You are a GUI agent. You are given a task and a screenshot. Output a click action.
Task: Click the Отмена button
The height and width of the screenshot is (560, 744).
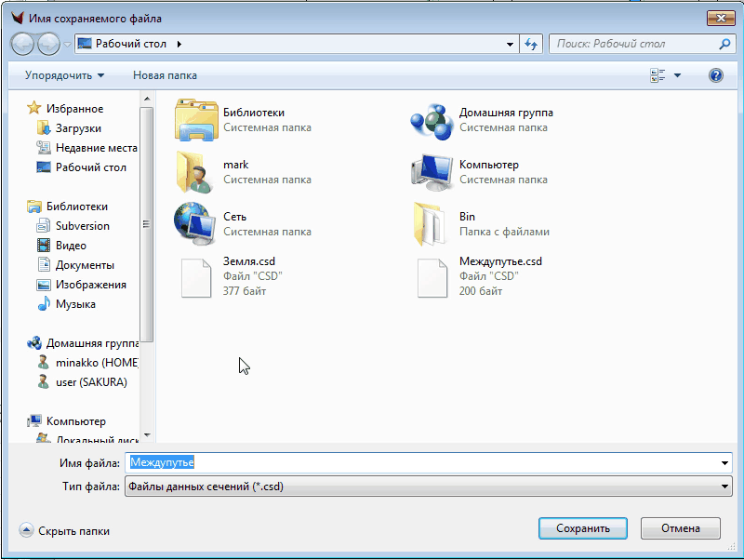(680, 528)
